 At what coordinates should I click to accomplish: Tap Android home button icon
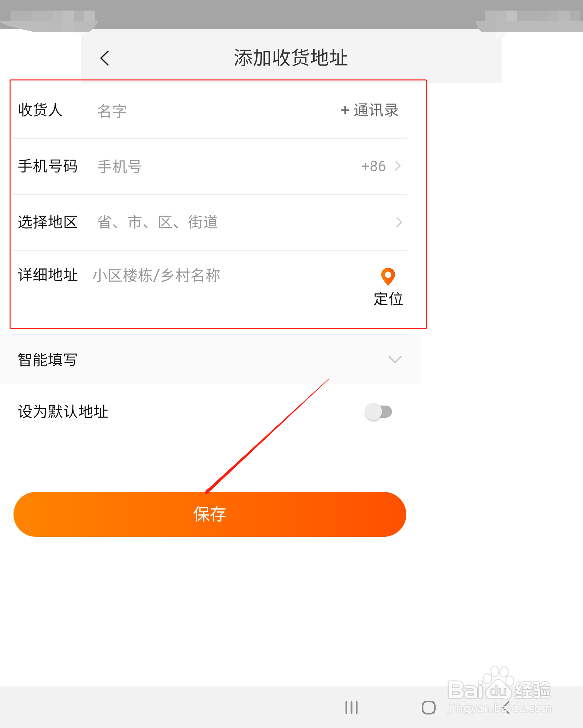(428, 708)
